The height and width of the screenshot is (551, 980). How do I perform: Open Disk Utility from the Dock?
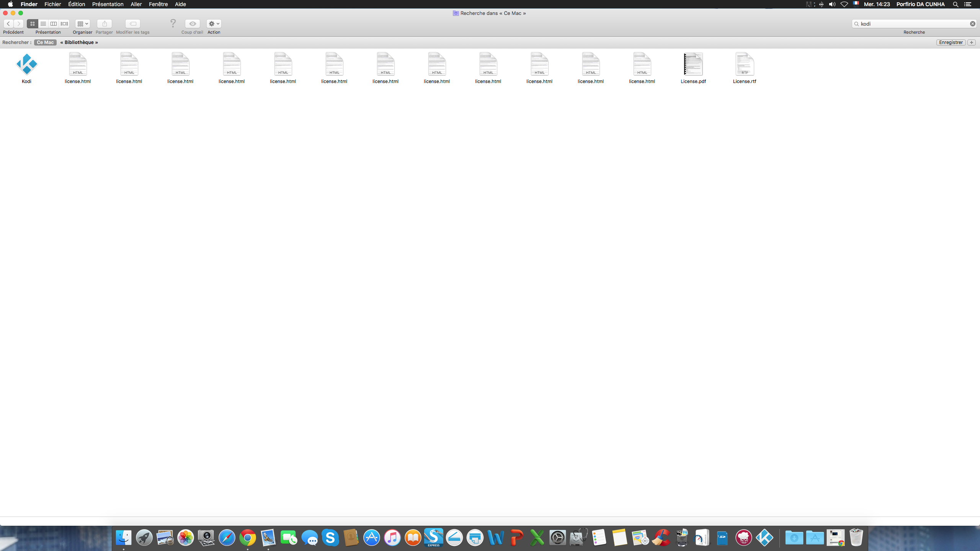pos(578,538)
